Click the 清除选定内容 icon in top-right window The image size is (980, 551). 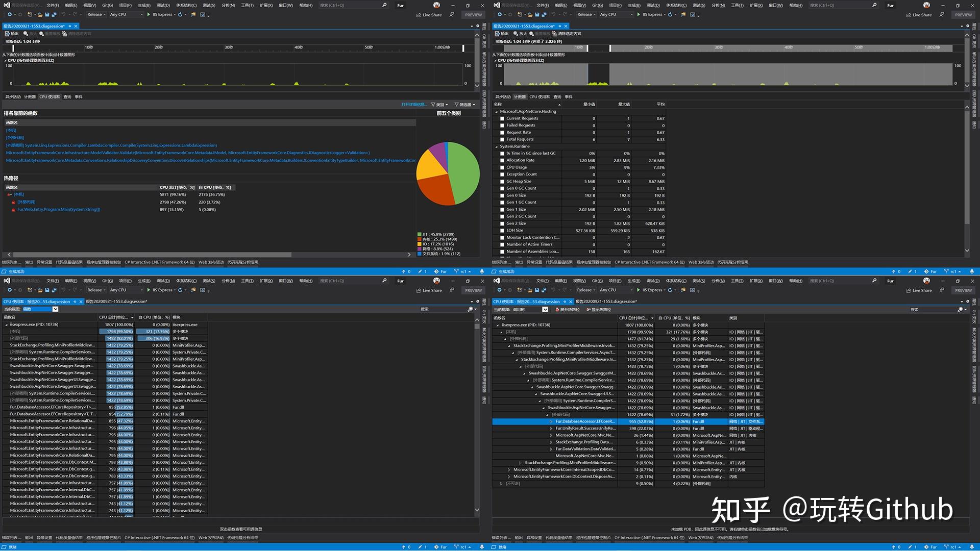(554, 34)
